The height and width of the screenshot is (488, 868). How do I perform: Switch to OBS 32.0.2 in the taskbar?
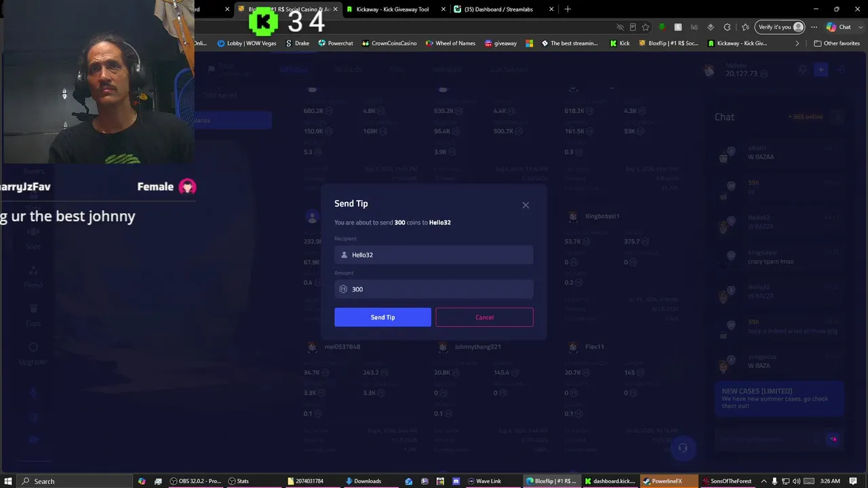click(x=195, y=481)
